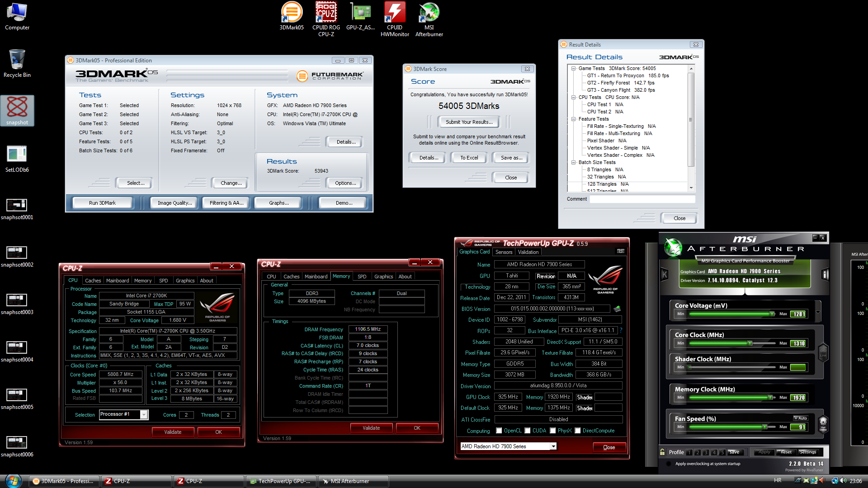
Task: Click the Image Quality button
Action: (175, 203)
